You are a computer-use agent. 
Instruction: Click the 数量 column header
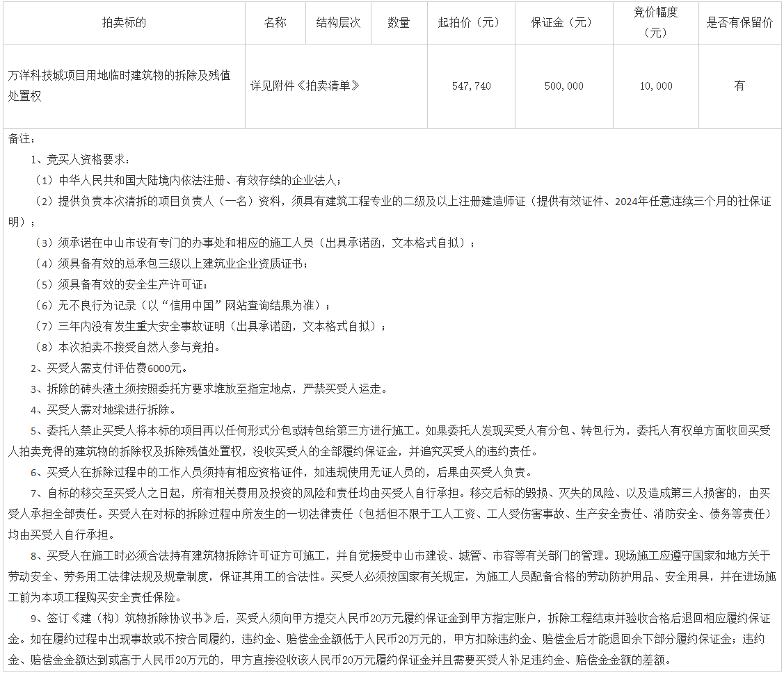[399, 22]
